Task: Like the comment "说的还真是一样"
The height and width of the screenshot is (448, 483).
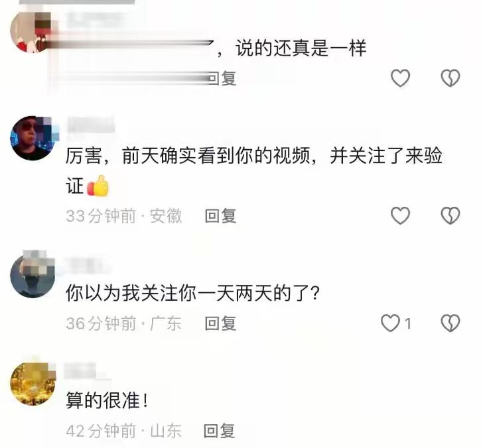Action: (x=400, y=78)
